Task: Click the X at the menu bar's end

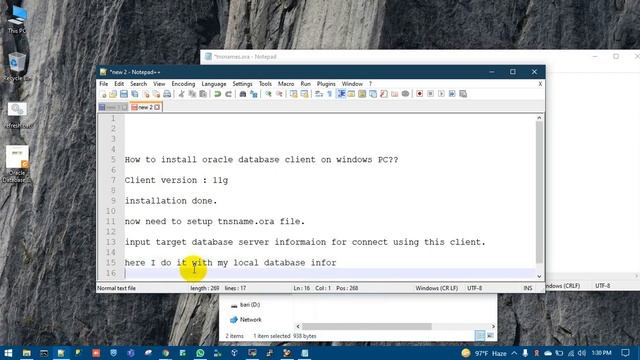Action: click(x=540, y=84)
